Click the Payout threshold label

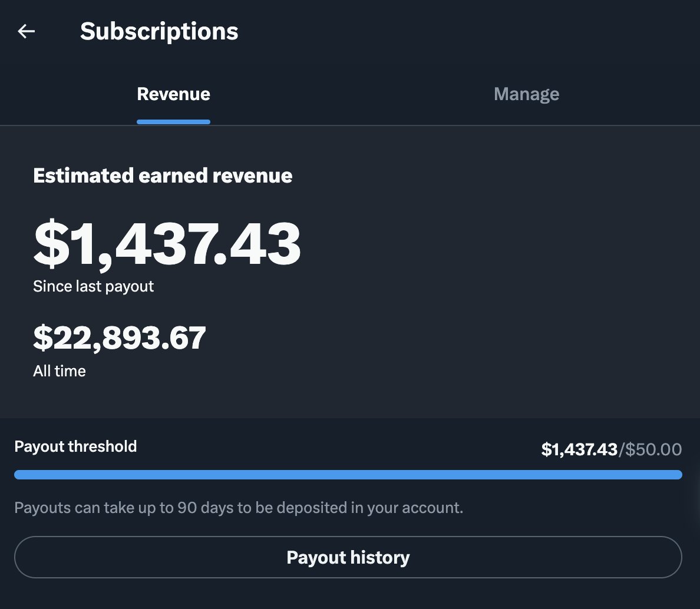pos(75,446)
